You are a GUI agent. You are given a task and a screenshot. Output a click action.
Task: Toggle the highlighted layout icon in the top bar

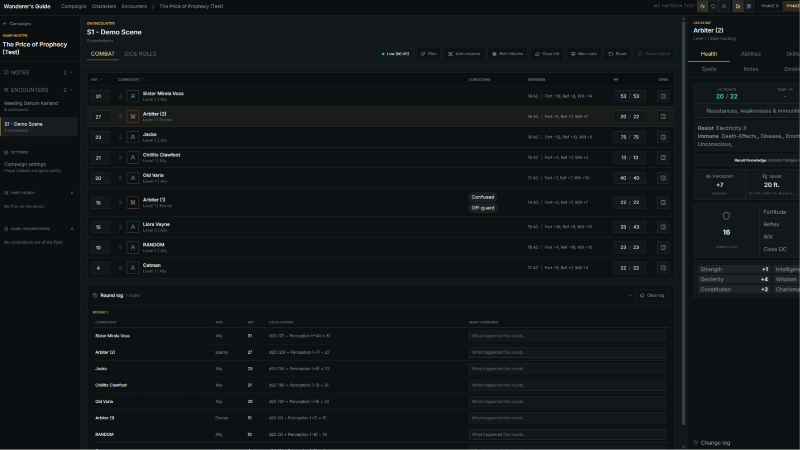[738, 6]
